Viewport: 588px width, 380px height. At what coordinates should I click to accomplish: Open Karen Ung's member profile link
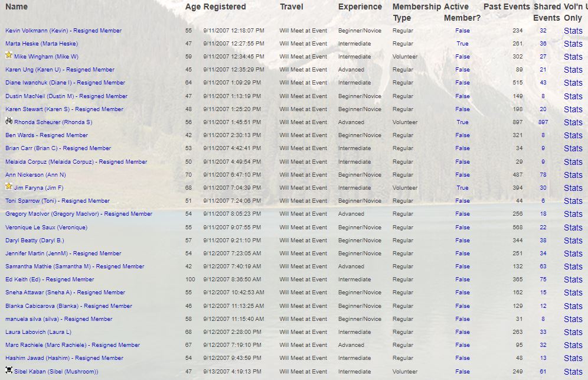(x=60, y=70)
